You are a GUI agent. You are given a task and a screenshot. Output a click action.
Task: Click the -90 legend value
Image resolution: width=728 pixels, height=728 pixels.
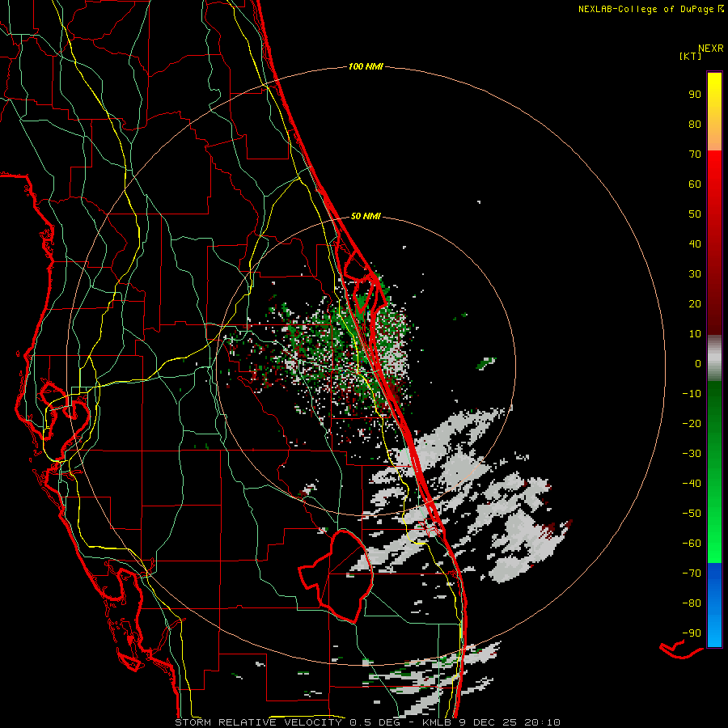[x=692, y=633]
